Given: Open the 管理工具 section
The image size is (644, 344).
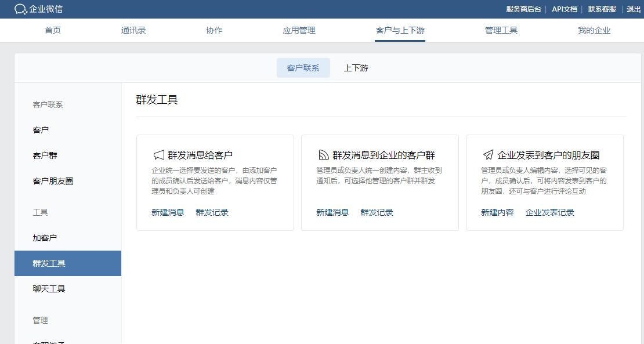Looking at the screenshot, I should [x=501, y=30].
